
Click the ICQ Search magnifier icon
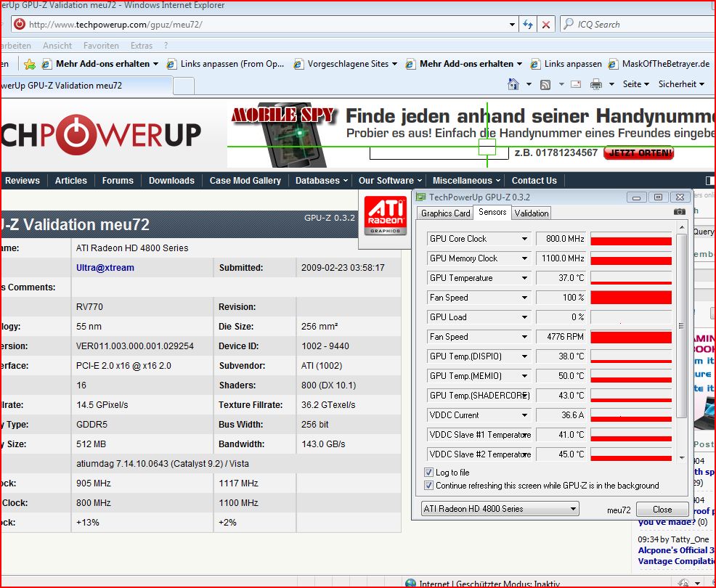pos(569,24)
